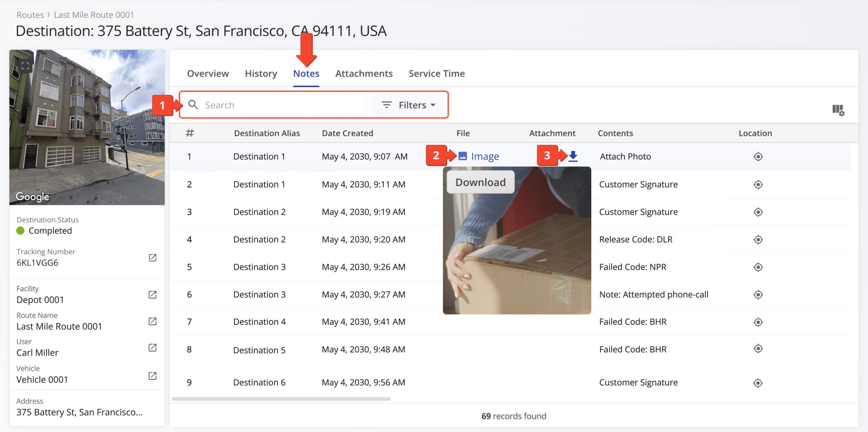Open Vehicle 0001 external link icon
Image resolution: width=868 pixels, height=432 pixels.
click(153, 376)
